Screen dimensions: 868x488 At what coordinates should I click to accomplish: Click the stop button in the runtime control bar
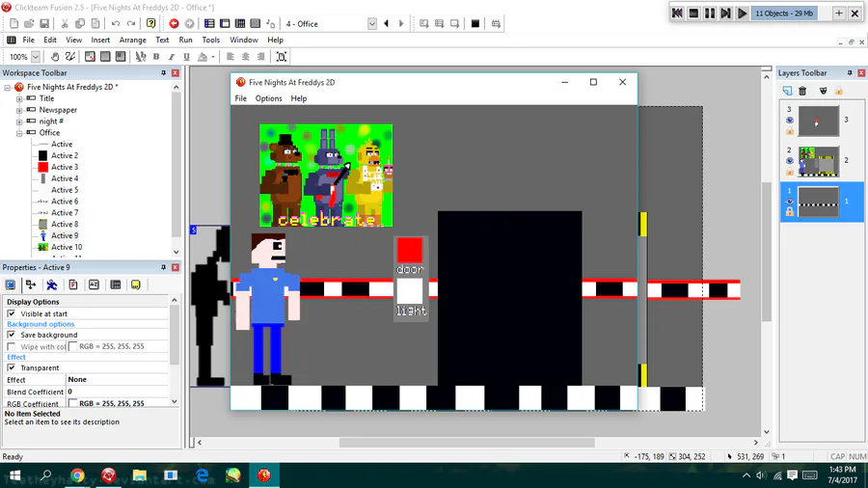(x=693, y=14)
